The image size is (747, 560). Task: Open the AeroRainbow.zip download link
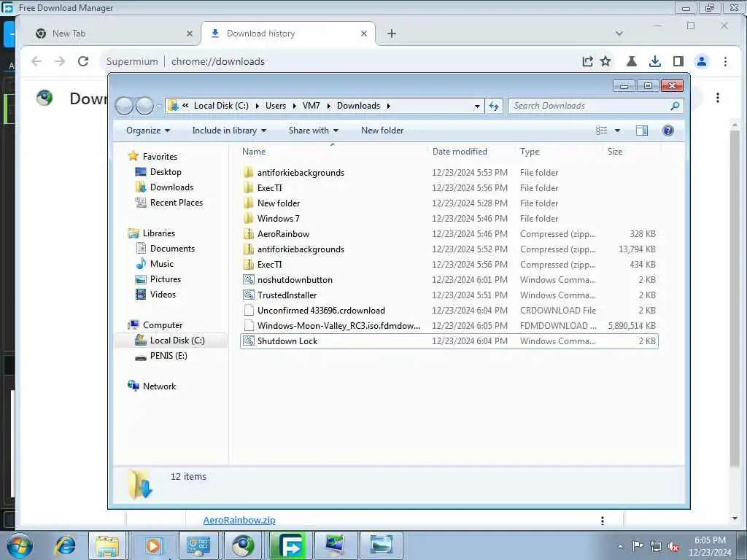[239, 521]
